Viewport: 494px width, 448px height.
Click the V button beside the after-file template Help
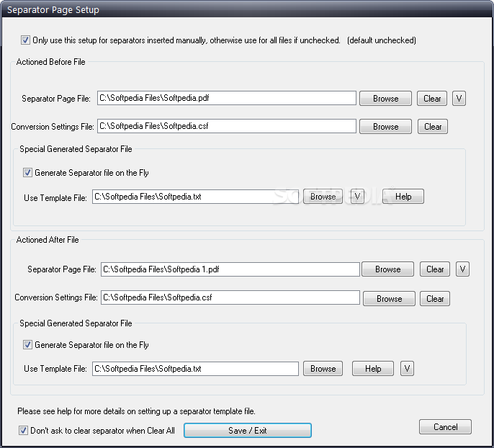pos(408,369)
